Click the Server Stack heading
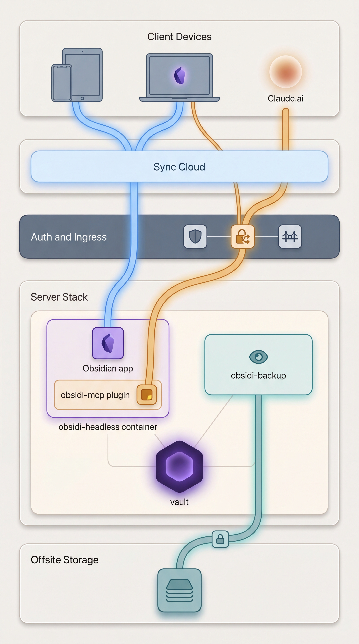This screenshot has width=359, height=644. click(59, 297)
